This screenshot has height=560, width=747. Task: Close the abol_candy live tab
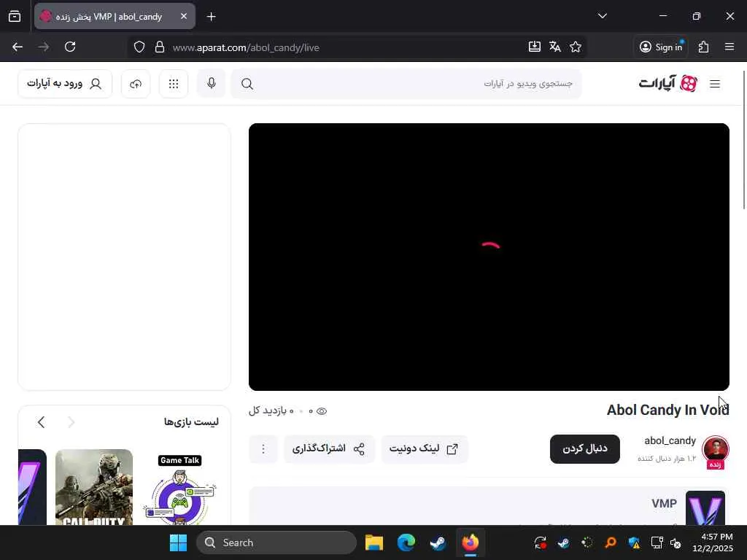click(x=183, y=17)
